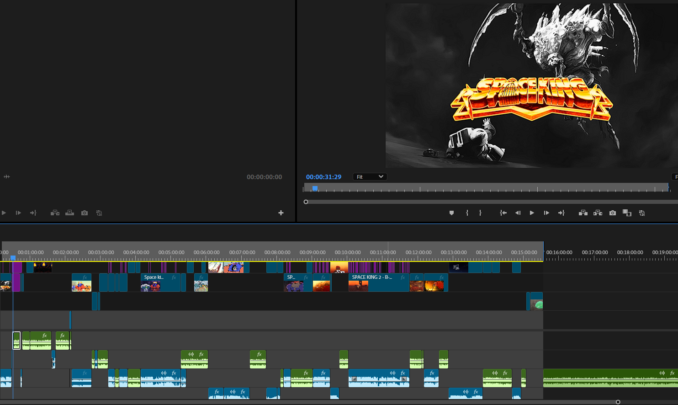
Task: Open the Source monitor button editor plus icon
Action: (281, 213)
